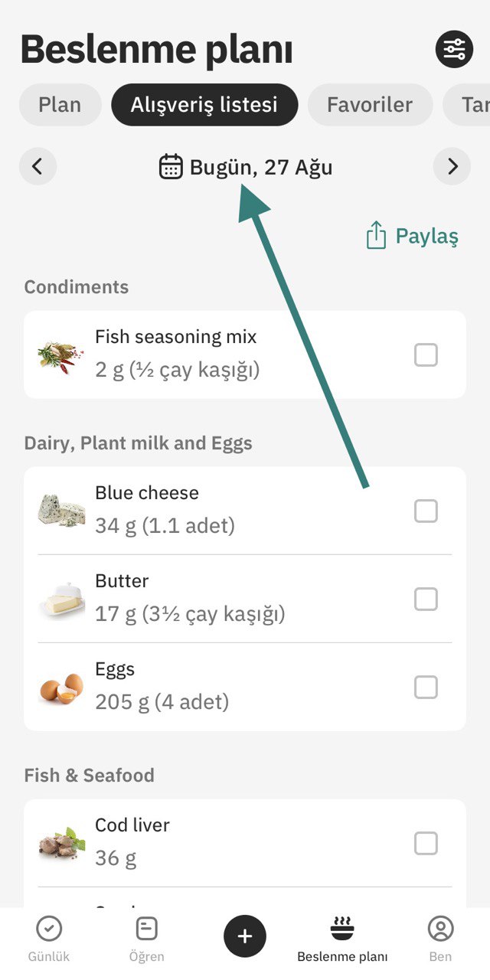Select the Alışveriş listesi tab
The width and height of the screenshot is (490, 980).
click(x=204, y=105)
